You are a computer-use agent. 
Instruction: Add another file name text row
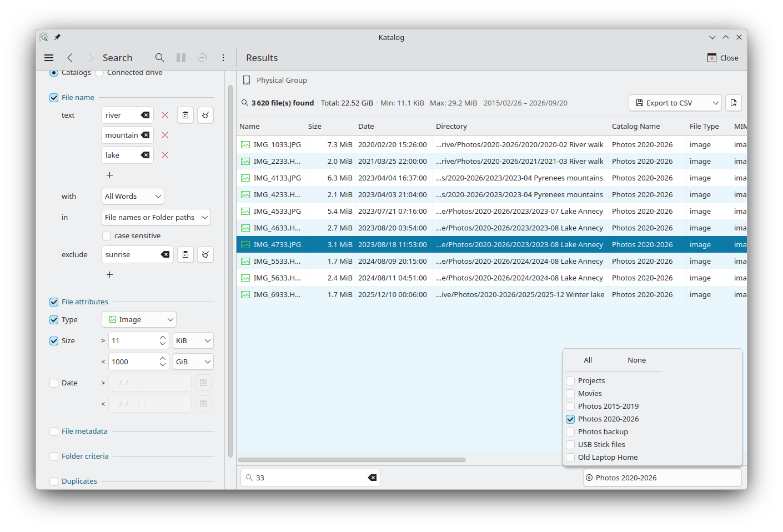pos(109,175)
